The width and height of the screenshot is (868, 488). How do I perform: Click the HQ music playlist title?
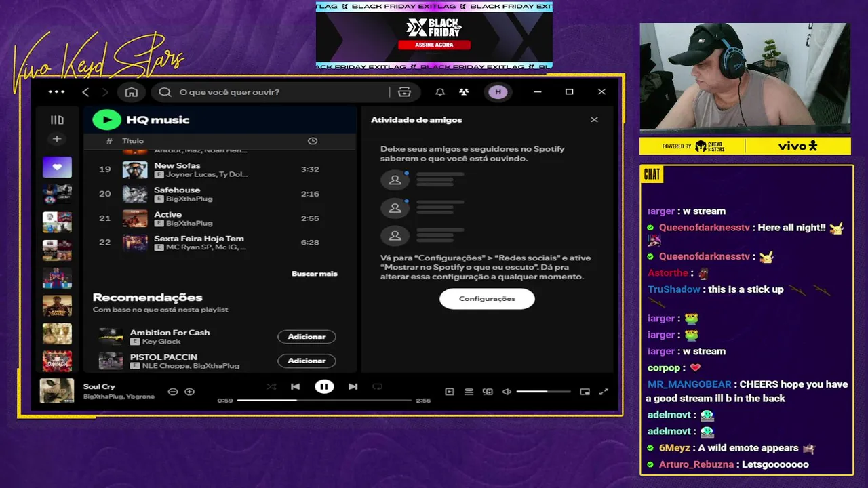tap(157, 120)
